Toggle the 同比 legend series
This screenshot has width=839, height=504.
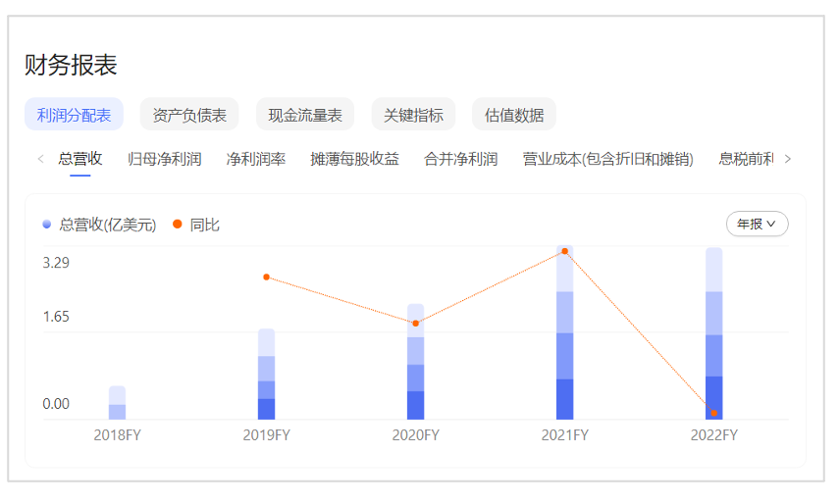coord(196,225)
